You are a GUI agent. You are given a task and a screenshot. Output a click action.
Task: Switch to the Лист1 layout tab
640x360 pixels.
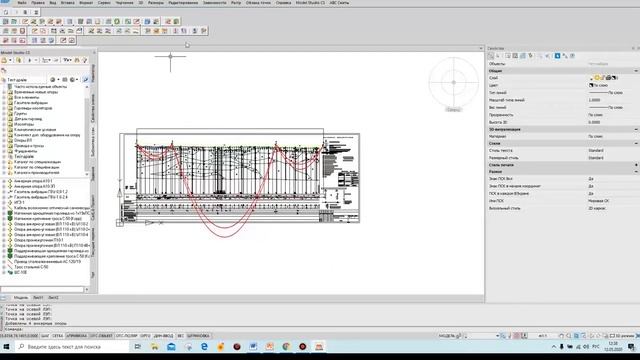click(x=38, y=298)
